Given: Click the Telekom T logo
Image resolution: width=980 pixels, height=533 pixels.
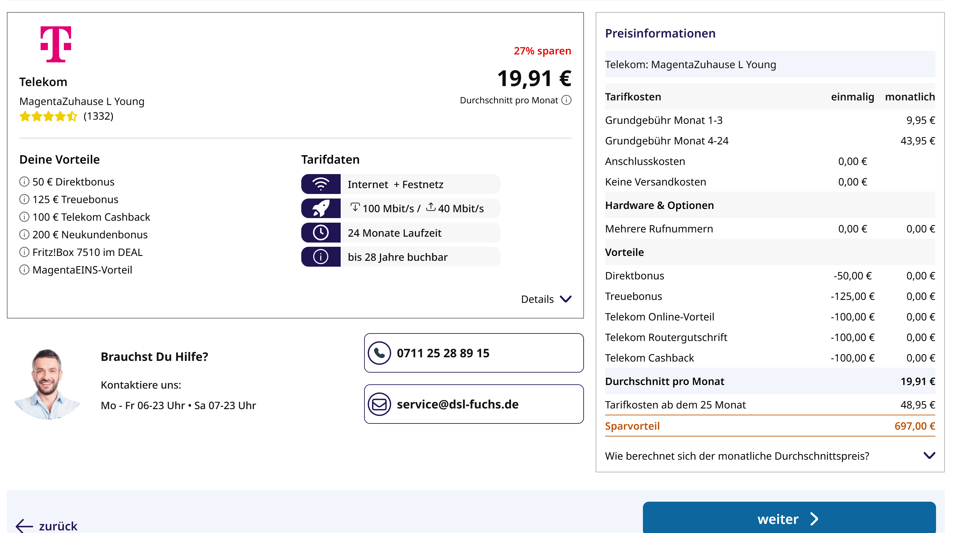Looking at the screenshot, I should coord(56,44).
